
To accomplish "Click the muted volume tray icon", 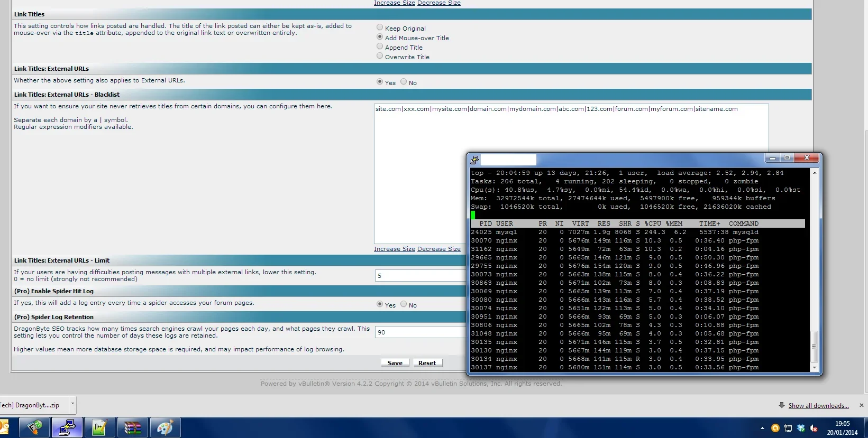I will pyautogui.click(x=814, y=428).
